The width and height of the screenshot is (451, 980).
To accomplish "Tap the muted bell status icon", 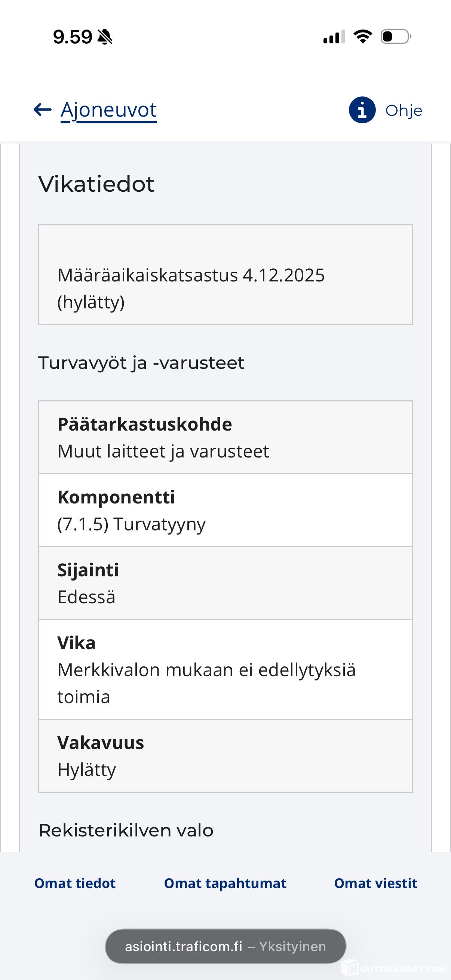I will (x=105, y=37).
